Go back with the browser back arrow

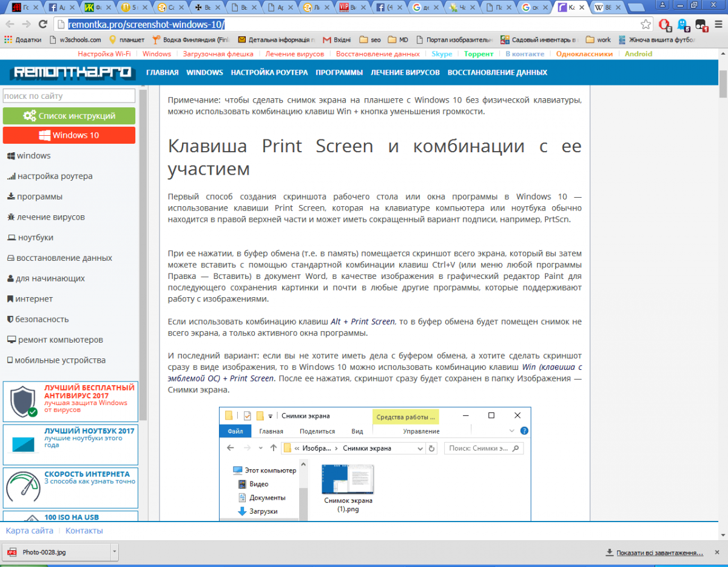(10, 25)
